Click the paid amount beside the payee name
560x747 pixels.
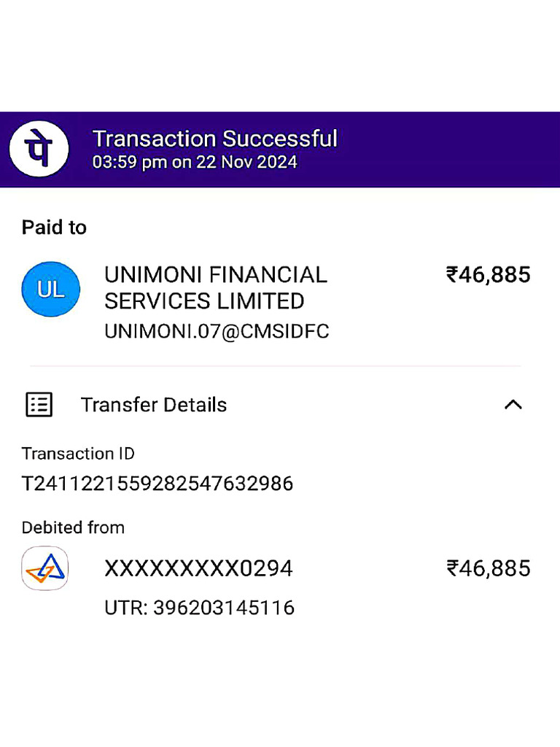488,275
